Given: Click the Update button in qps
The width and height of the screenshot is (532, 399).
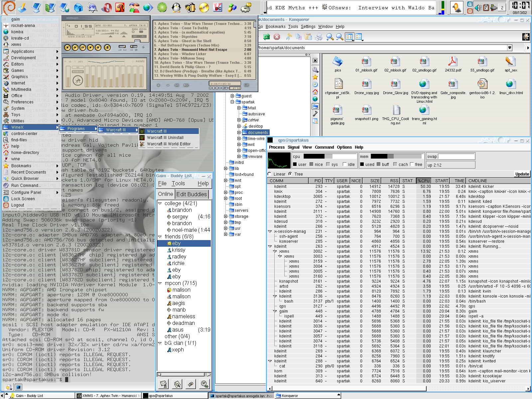Looking at the screenshot, I should coord(522,174).
